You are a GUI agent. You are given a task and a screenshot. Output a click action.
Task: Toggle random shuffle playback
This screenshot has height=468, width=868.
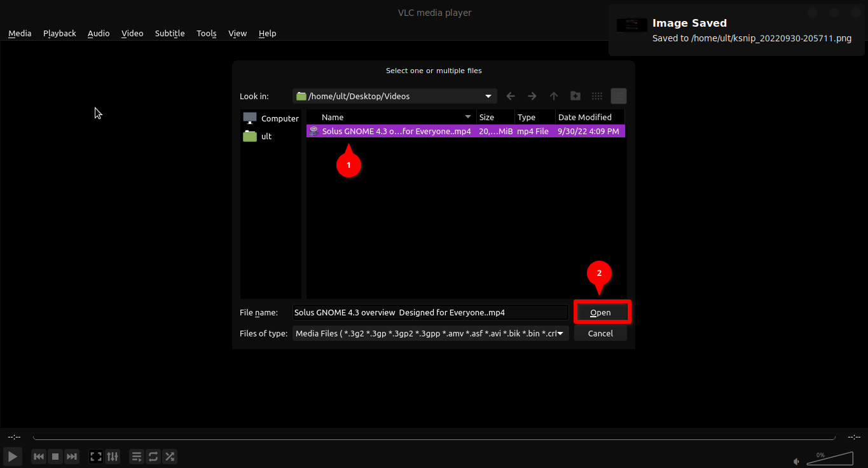[x=170, y=457]
